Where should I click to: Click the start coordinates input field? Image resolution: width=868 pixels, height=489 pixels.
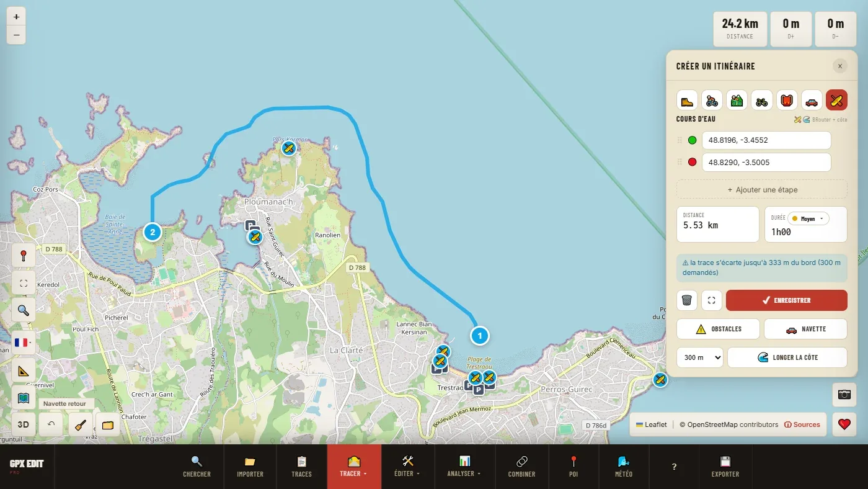tap(766, 140)
